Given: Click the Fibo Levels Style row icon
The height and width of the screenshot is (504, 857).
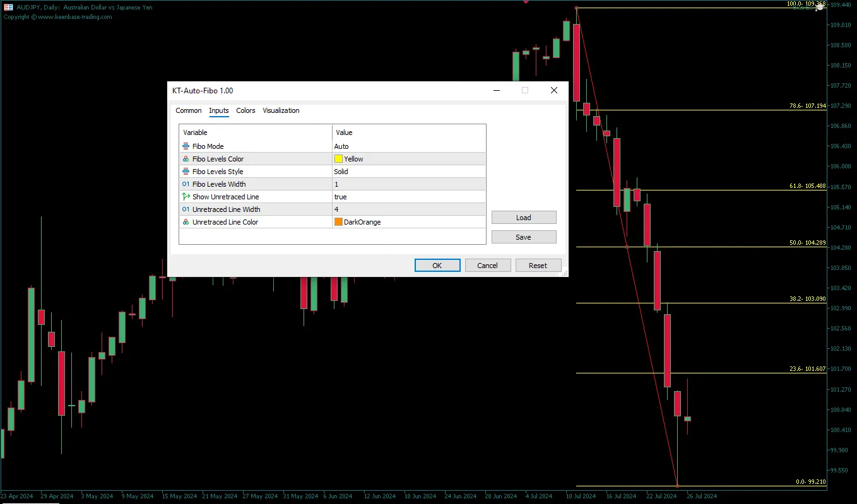Looking at the screenshot, I should (x=186, y=172).
